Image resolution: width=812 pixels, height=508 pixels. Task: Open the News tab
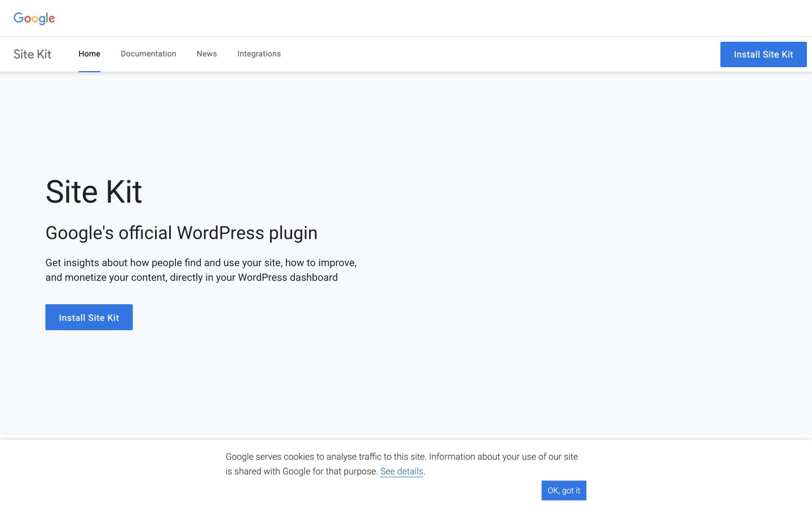[x=207, y=54]
